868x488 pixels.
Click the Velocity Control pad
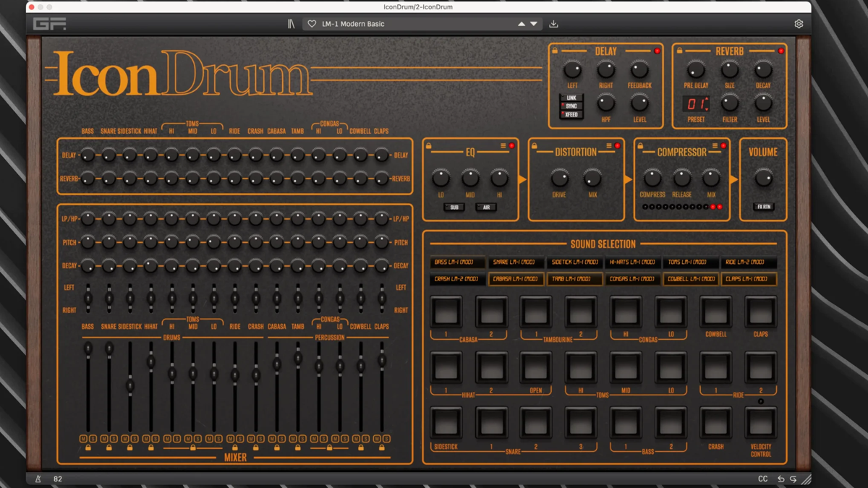tap(761, 423)
